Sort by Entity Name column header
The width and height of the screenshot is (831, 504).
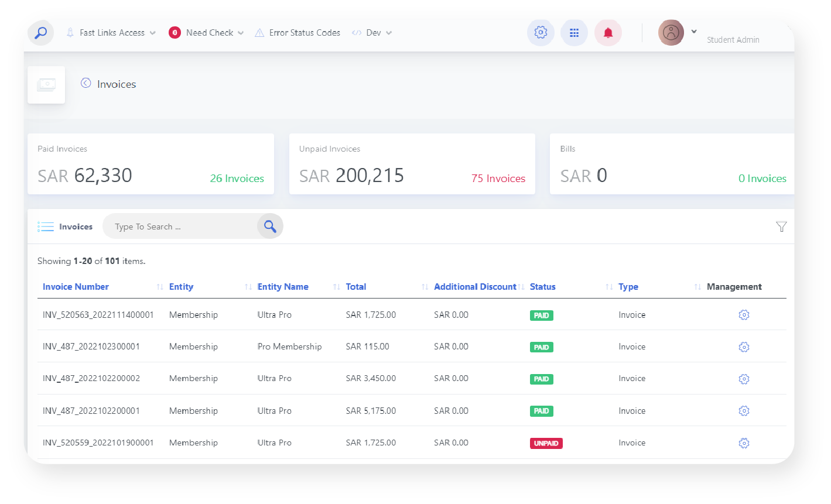283,287
